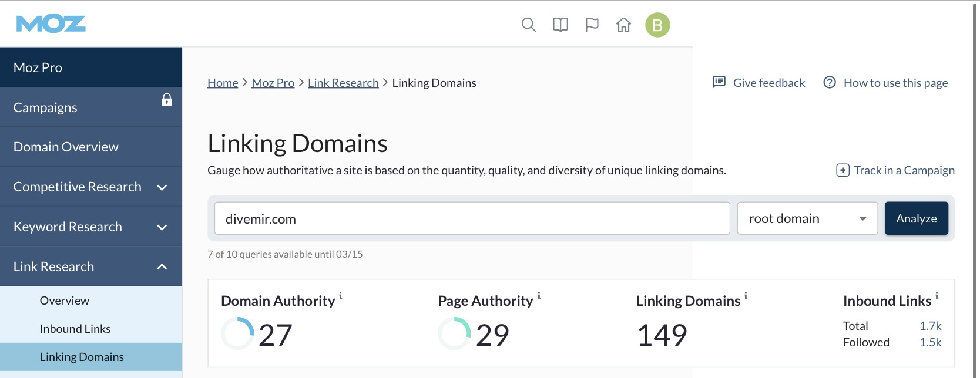This screenshot has height=378, width=980.
Task: Expand the Keyword Research section
Action: 162,227
